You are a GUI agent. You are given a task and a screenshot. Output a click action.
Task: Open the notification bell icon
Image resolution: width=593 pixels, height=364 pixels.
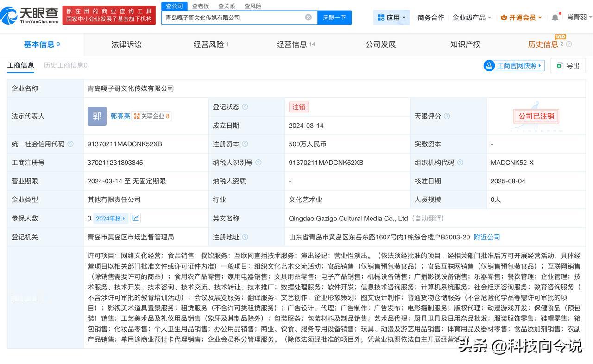(555, 18)
